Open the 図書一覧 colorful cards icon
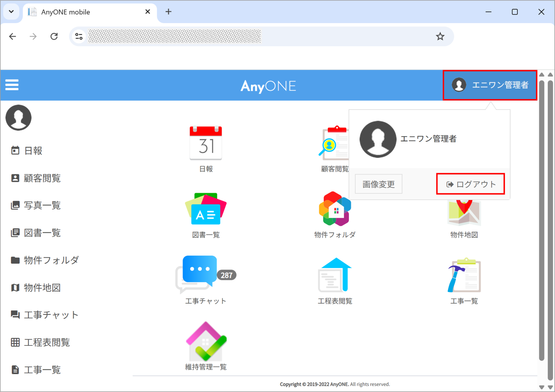This screenshot has width=555, height=392. 206,209
